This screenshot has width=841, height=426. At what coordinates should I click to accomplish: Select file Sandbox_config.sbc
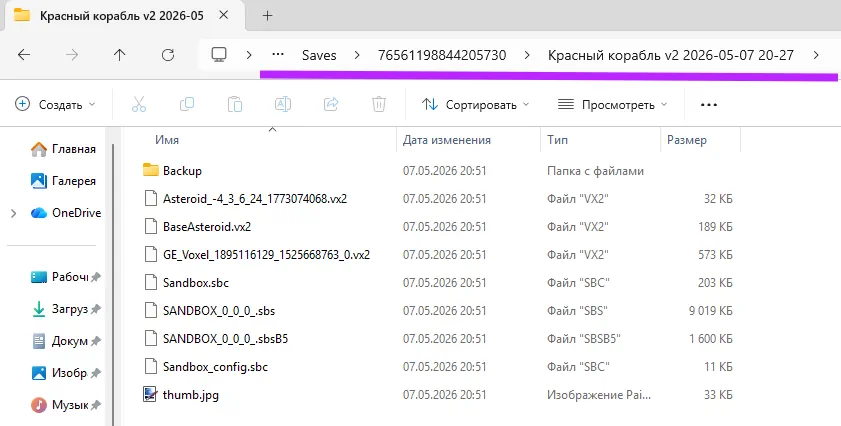click(x=215, y=366)
